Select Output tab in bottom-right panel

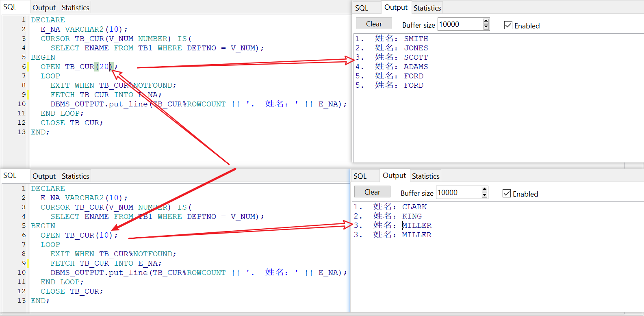click(x=394, y=175)
